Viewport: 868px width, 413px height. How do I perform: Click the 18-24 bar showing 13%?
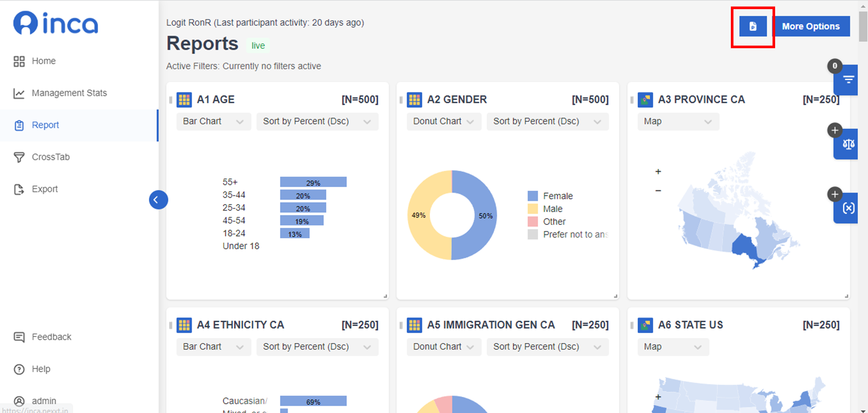point(295,234)
